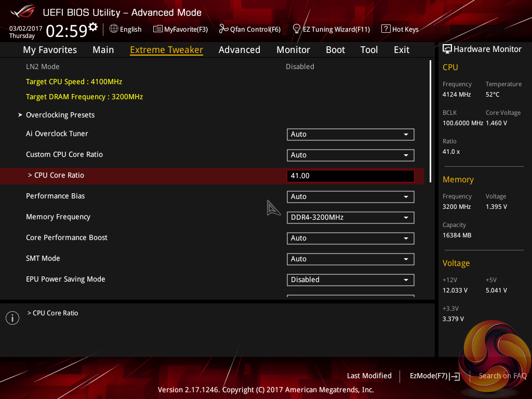Click the CPU Core Ratio 41.00 input field
532x399 pixels.
(351, 176)
